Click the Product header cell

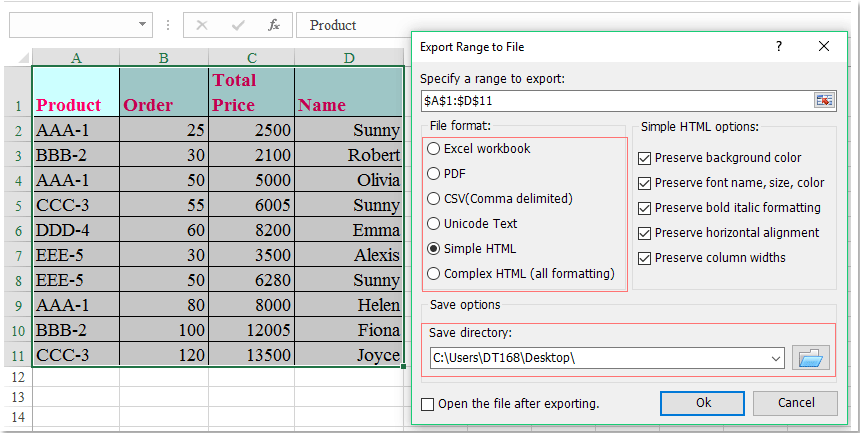tap(76, 92)
